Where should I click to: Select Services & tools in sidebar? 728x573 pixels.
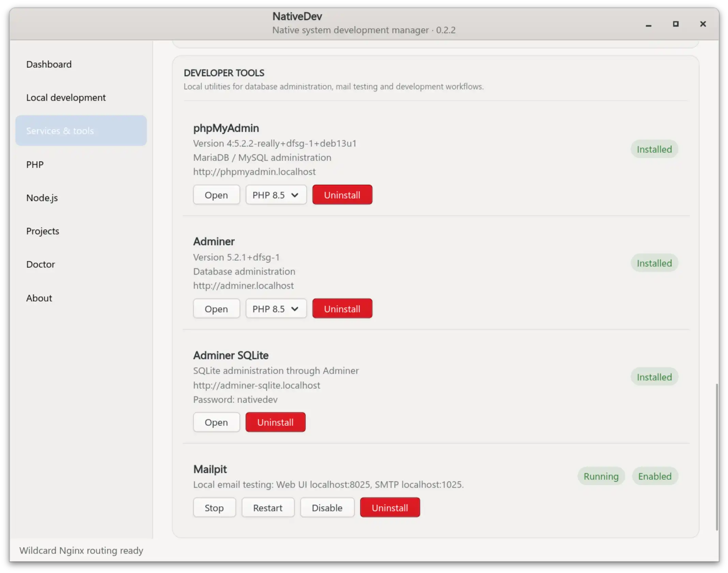(81, 130)
